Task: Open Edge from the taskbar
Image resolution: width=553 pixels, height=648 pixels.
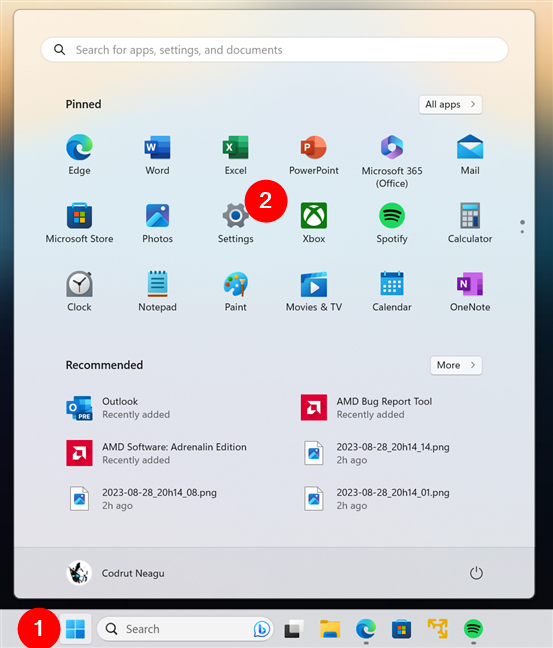Action: (x=366, y=629)
